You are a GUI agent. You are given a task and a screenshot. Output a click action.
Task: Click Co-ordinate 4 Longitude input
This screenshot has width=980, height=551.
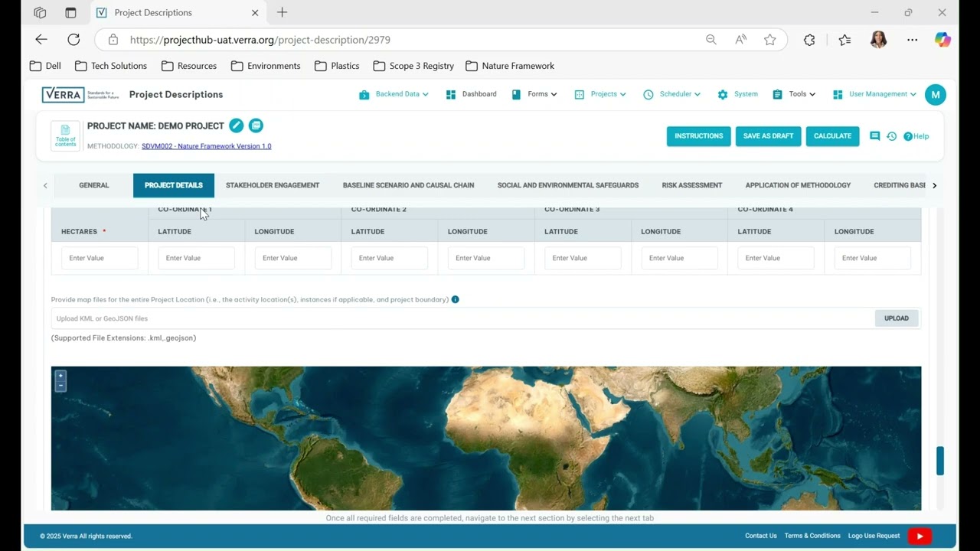click(x=872, y=258)
